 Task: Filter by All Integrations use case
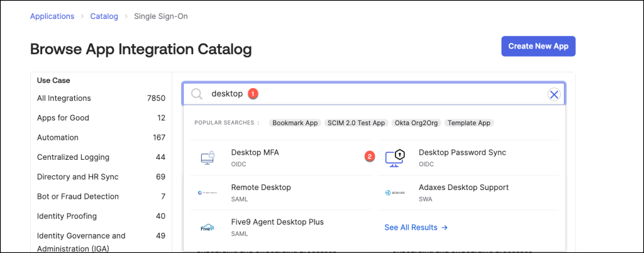[x=64, y=98]
